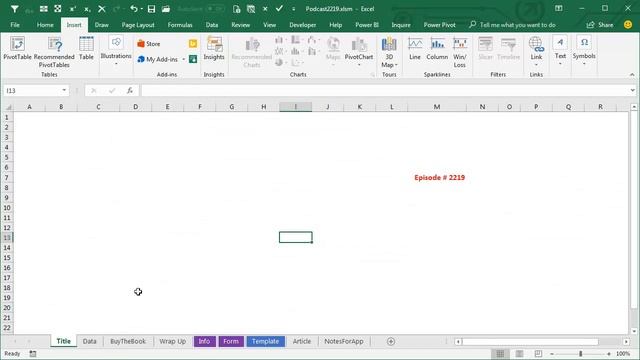
Task: Open the Add-ins Store
Action: [149, 44]
